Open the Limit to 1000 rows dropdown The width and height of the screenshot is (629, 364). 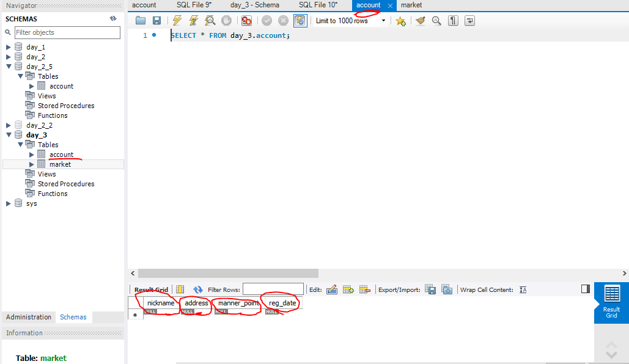point(383,20)
